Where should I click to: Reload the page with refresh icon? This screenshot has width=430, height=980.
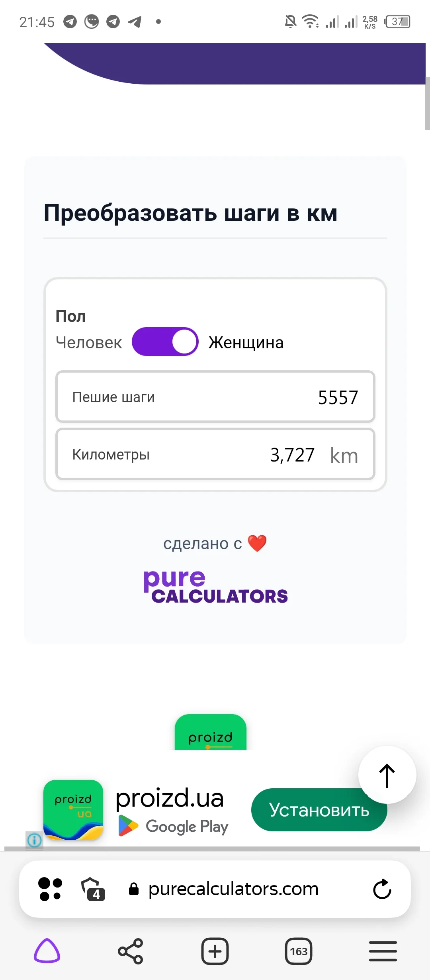pos(382,889)
